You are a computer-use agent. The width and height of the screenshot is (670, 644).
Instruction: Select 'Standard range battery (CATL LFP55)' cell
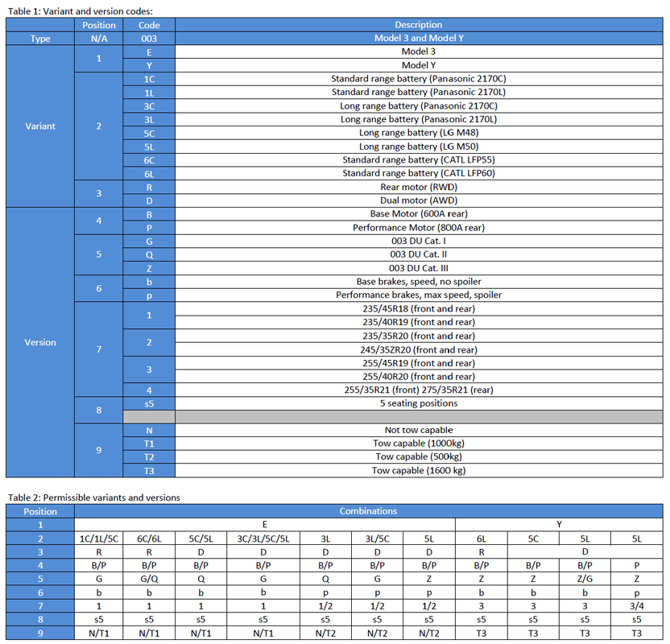[419, 159]
